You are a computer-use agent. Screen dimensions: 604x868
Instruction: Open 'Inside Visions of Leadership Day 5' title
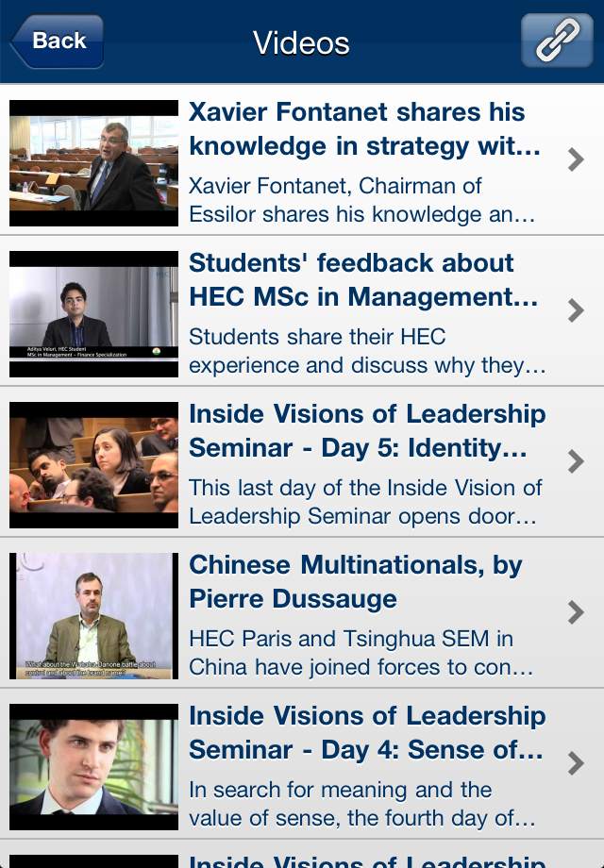coord(368,431)
